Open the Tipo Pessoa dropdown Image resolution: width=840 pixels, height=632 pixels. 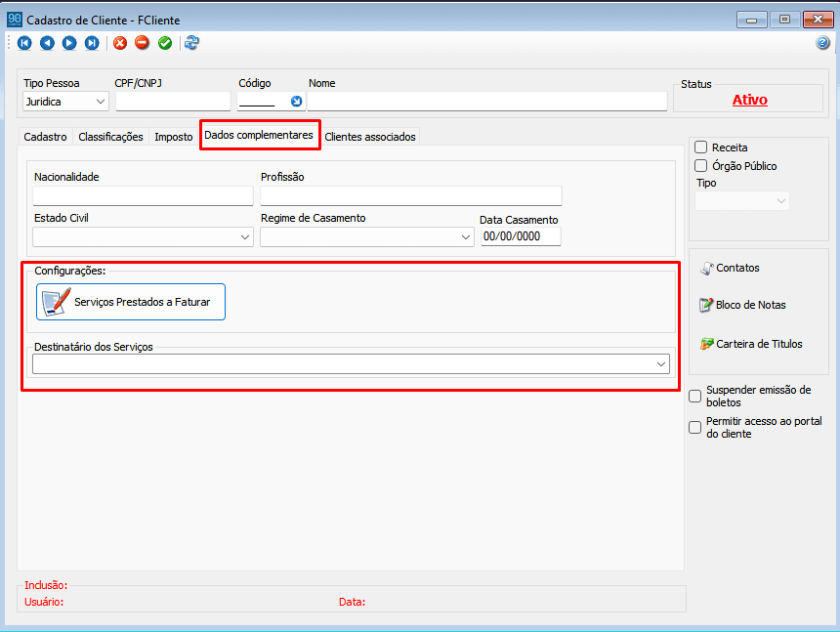[65, 102]
